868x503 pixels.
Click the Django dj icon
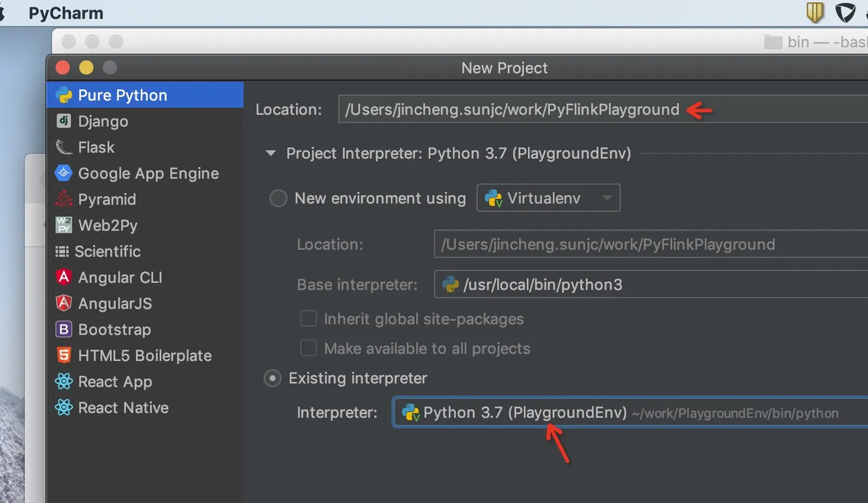coord(64,121)
